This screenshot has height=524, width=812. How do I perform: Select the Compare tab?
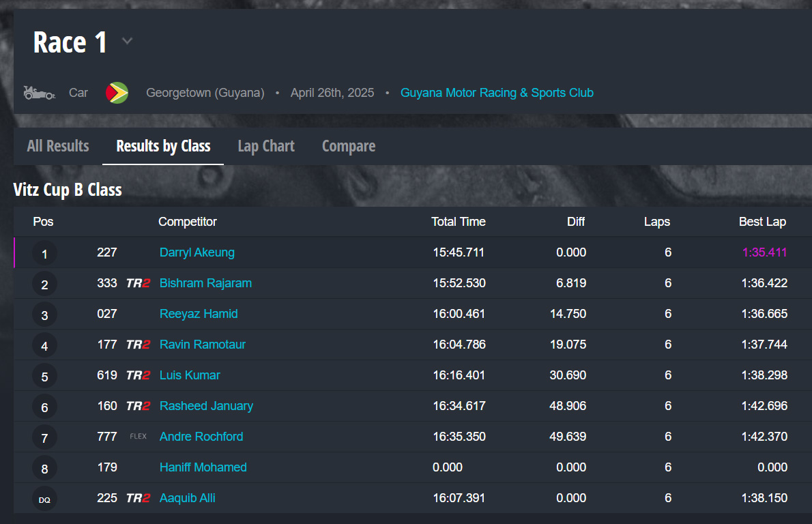click(349, 146)
